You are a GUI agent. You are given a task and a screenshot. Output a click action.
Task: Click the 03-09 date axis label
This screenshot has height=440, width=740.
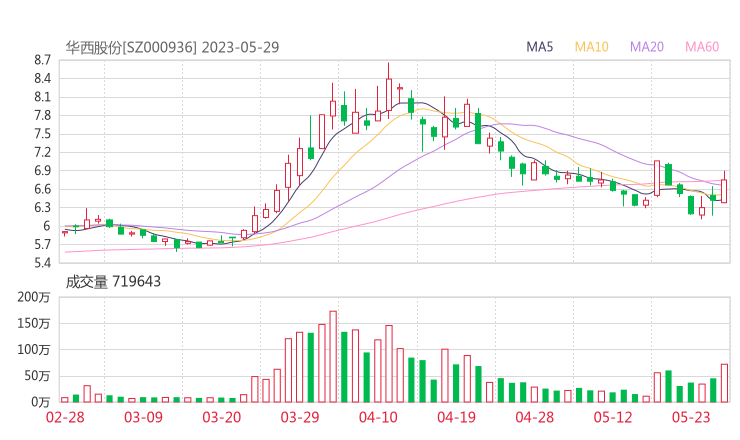143,417
